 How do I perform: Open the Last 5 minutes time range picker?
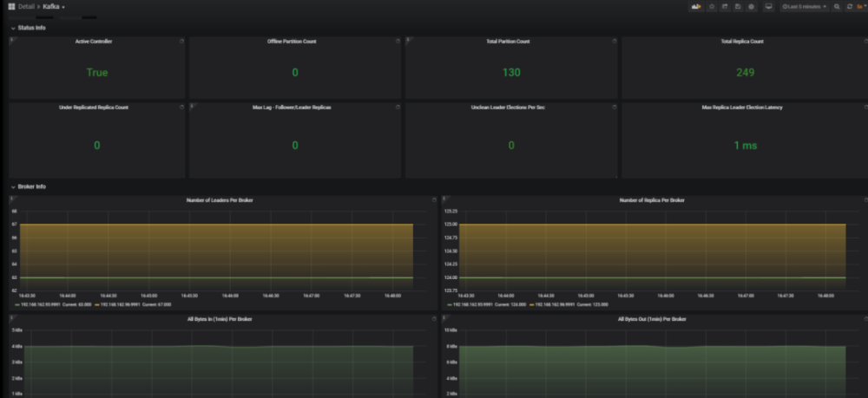pyautogui.click(x=804, y=6)
